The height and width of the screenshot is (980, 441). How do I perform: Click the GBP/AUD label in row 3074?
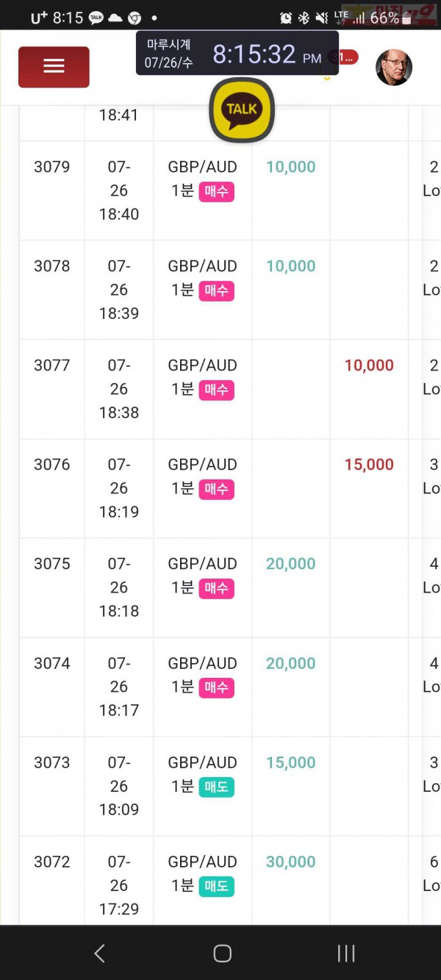click(203, 663)
